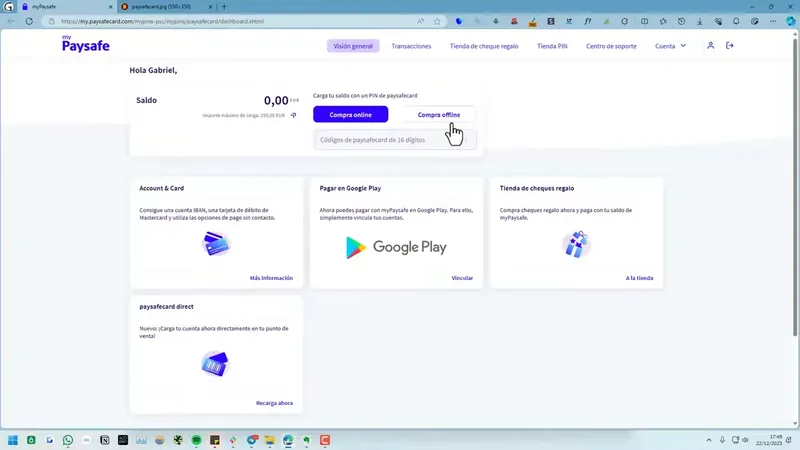Open the browser split screen icon
800x450 pixels.
[644, 21]
